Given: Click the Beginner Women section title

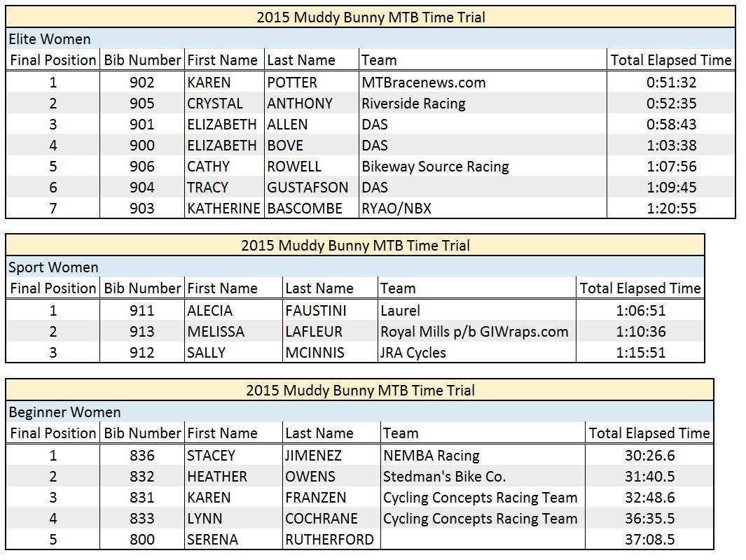Looking at the screenshot, I should (x=64, y=412).
